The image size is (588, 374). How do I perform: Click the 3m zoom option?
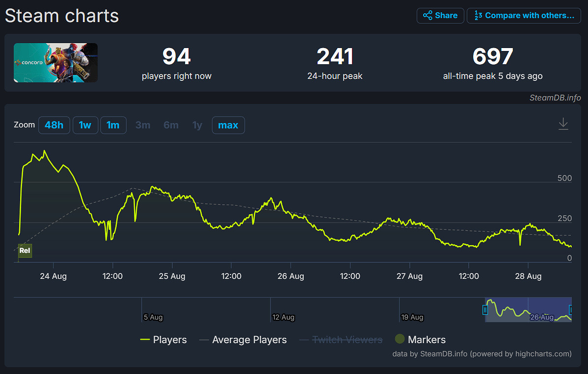143,125
